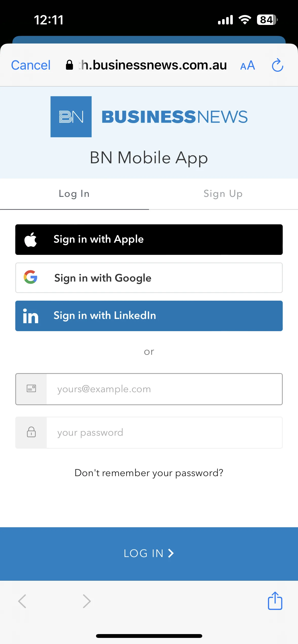
Task: Tap the share icon in bottom toolbar
Action: (x=275, y=601)
